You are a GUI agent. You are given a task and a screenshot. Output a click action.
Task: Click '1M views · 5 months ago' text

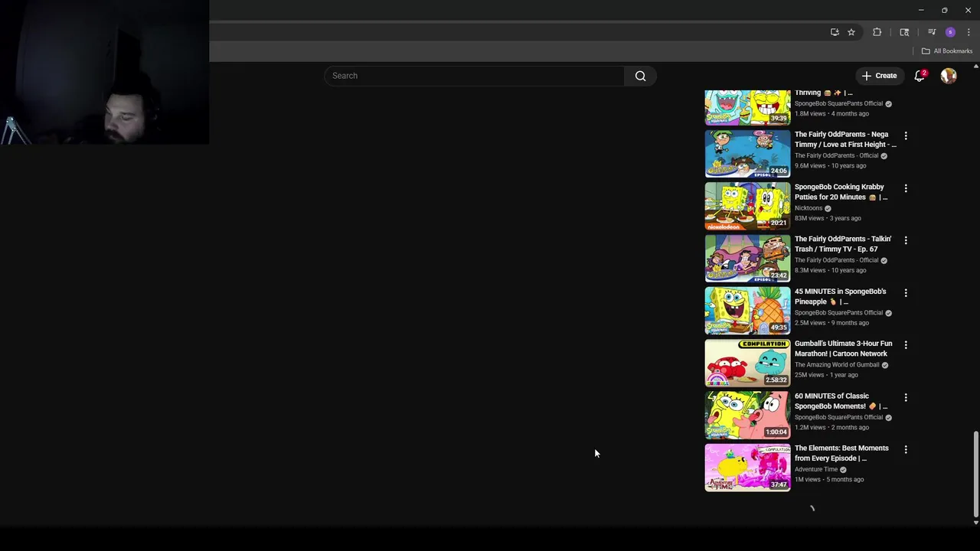829,480
